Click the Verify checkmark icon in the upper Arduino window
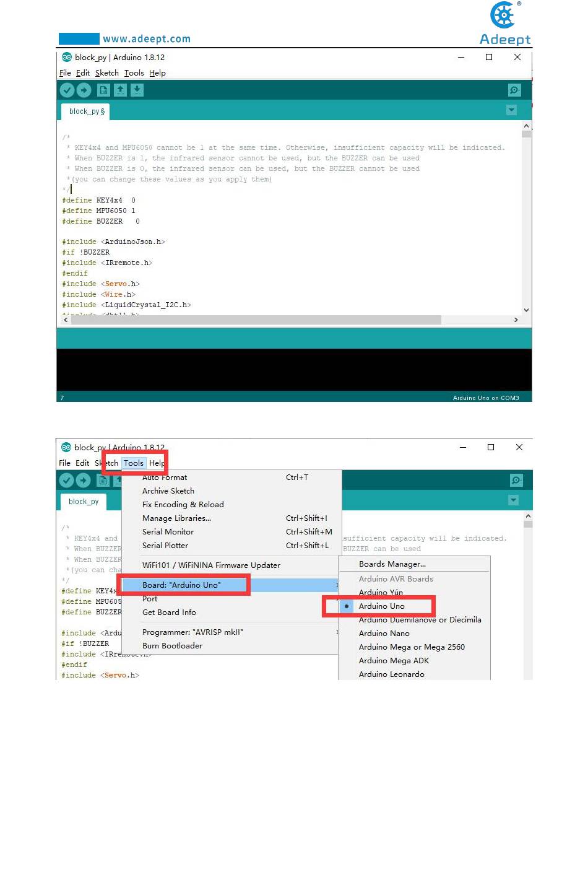The width and height of the screenshot is (588, 872). 67,90
